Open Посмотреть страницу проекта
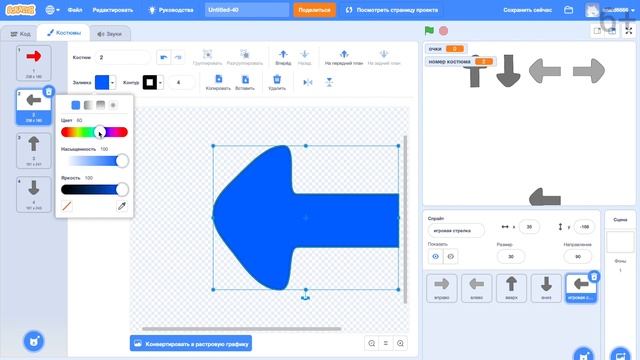The height and width of the screenshot is (360, 640). pyautogui.click(x=392, y=10)
